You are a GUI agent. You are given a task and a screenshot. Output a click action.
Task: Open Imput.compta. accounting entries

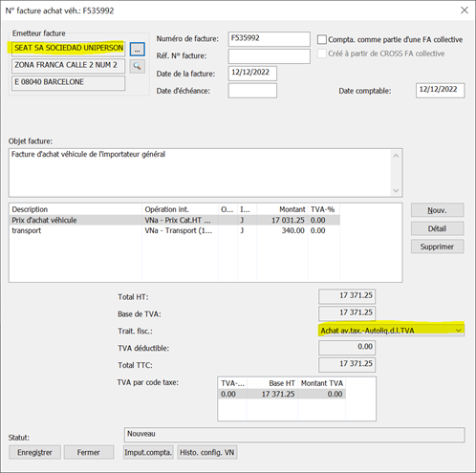[148, 452]
